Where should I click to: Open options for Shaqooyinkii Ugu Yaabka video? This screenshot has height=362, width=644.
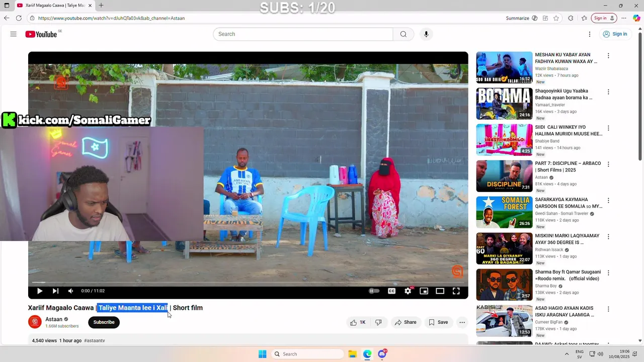(x=608, y=92)
